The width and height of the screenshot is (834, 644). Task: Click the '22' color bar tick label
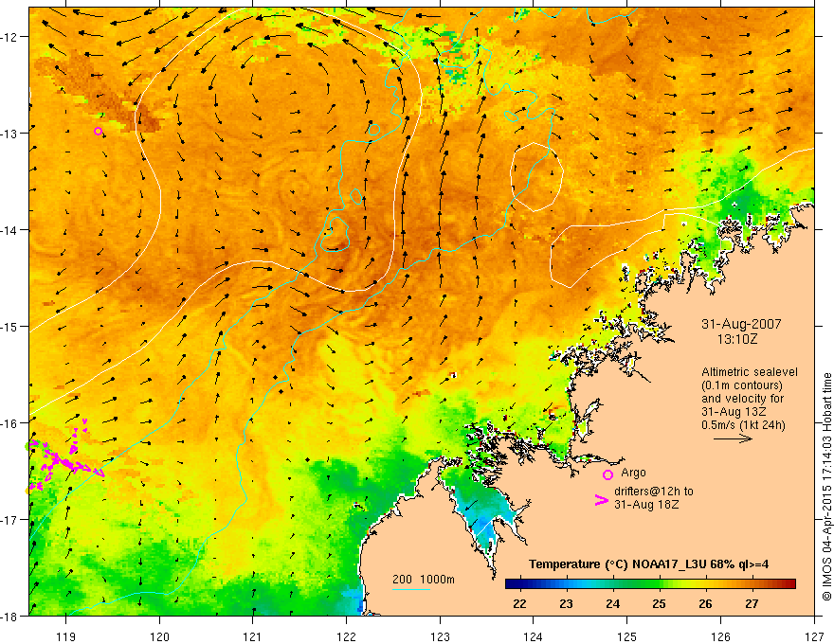(x=519, y=603)
